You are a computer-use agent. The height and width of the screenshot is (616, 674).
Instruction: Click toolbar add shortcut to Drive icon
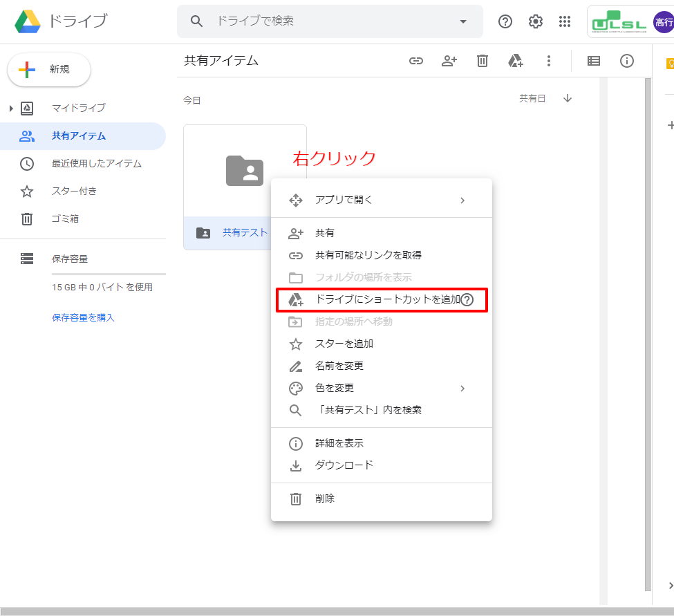click(x=516, y=61)
